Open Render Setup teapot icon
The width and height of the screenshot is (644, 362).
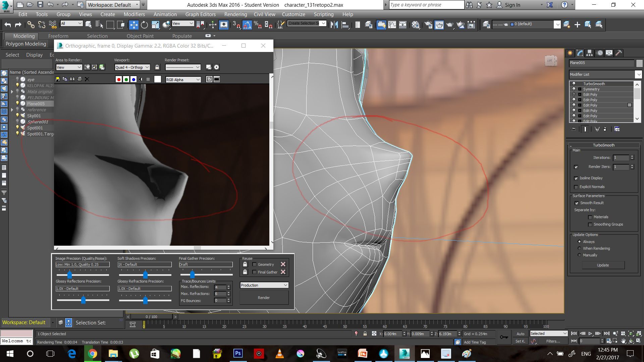click(x=428, y=24)
